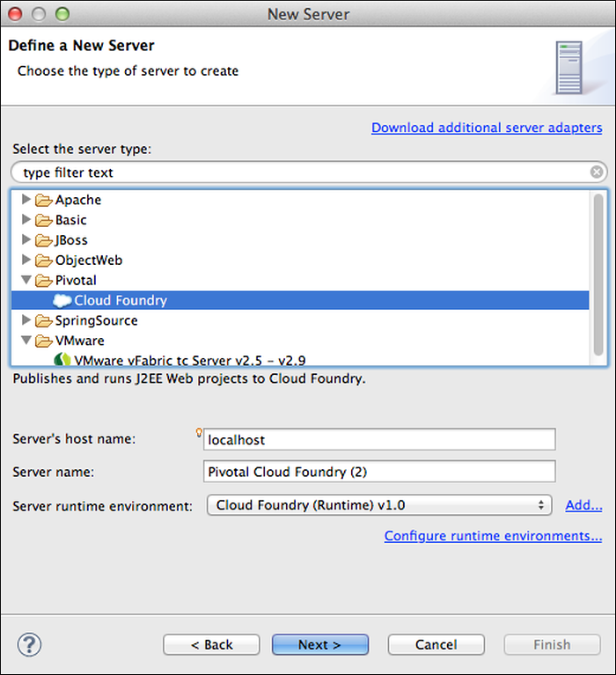Open the Server runtime environment dropdown
The width and height of the screenshot is (616, 675).
(378, 505)
